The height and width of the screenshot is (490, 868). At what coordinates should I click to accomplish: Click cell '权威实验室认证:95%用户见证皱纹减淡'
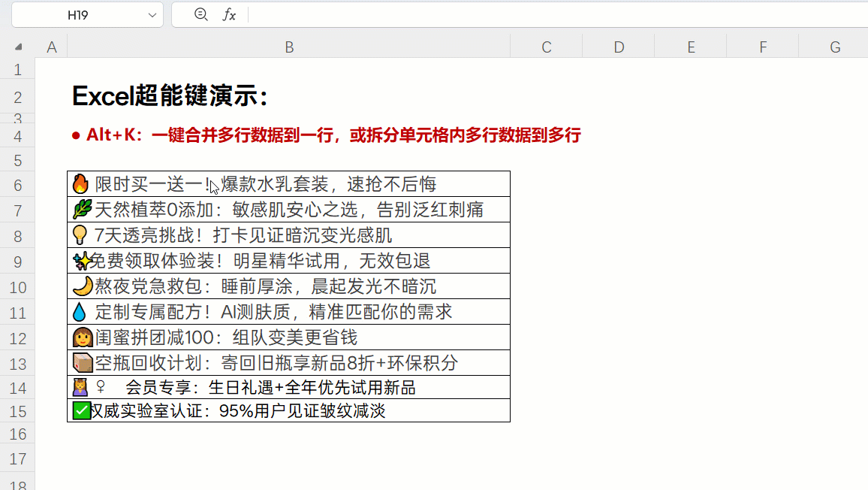(288, 411)
